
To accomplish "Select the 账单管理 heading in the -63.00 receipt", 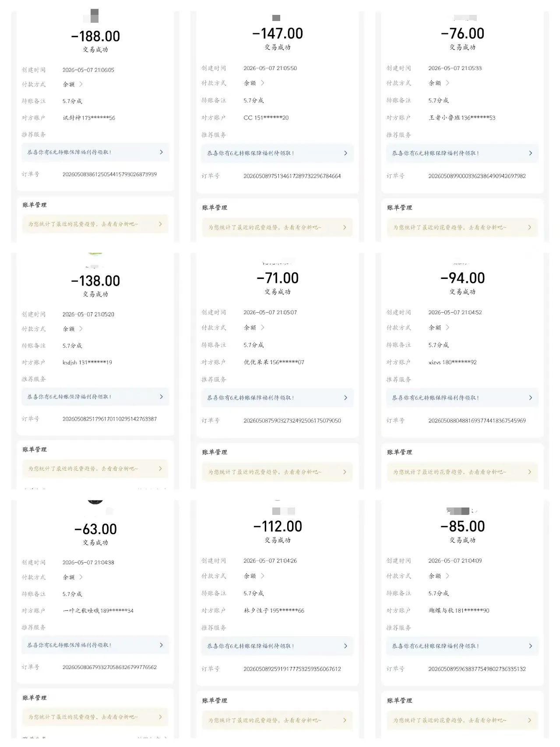I will coord(35,698).
